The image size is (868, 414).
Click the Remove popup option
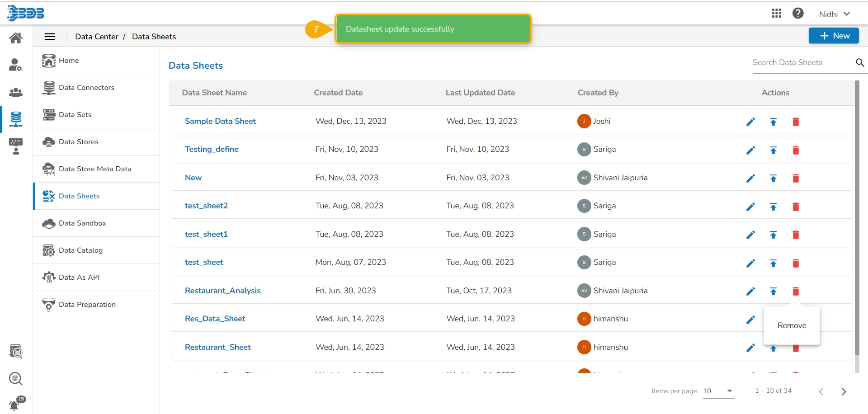[x=792, y=325]
